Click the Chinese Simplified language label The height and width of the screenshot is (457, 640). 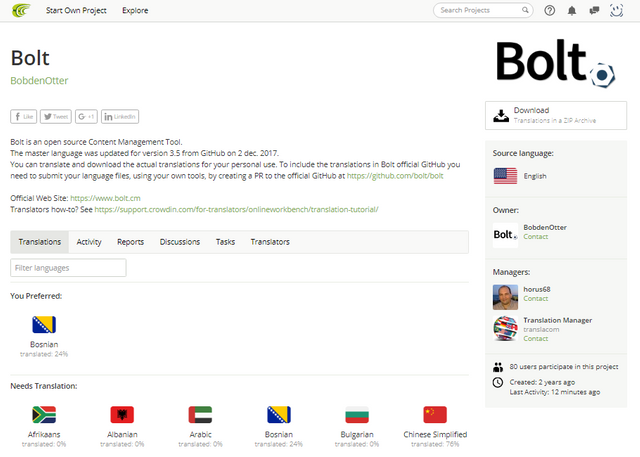tap(435, 435)
